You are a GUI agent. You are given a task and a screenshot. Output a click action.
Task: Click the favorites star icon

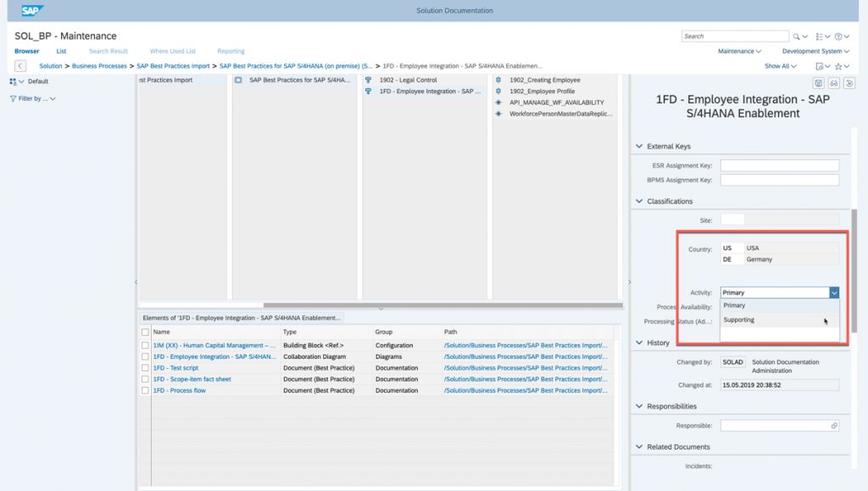point(838,66)
